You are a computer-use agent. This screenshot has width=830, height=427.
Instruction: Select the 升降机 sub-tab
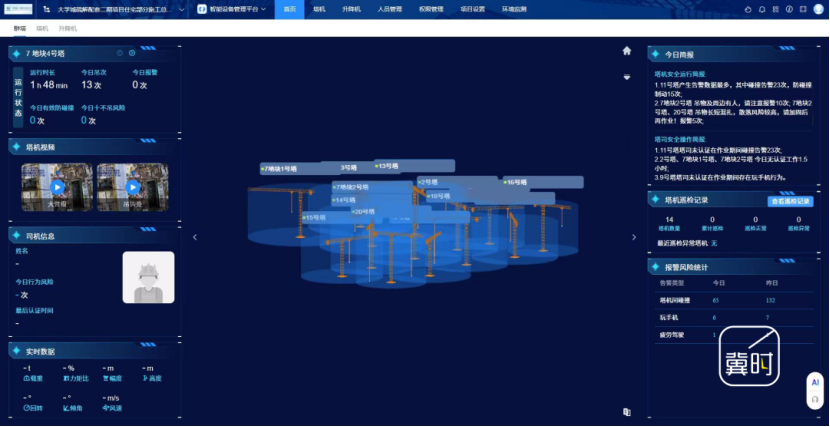[x=68, y=29]
